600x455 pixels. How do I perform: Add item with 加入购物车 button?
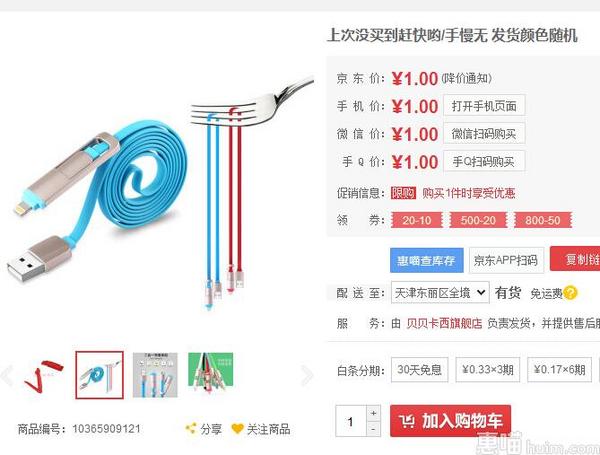pyautogui.click(x=450, y=421)
